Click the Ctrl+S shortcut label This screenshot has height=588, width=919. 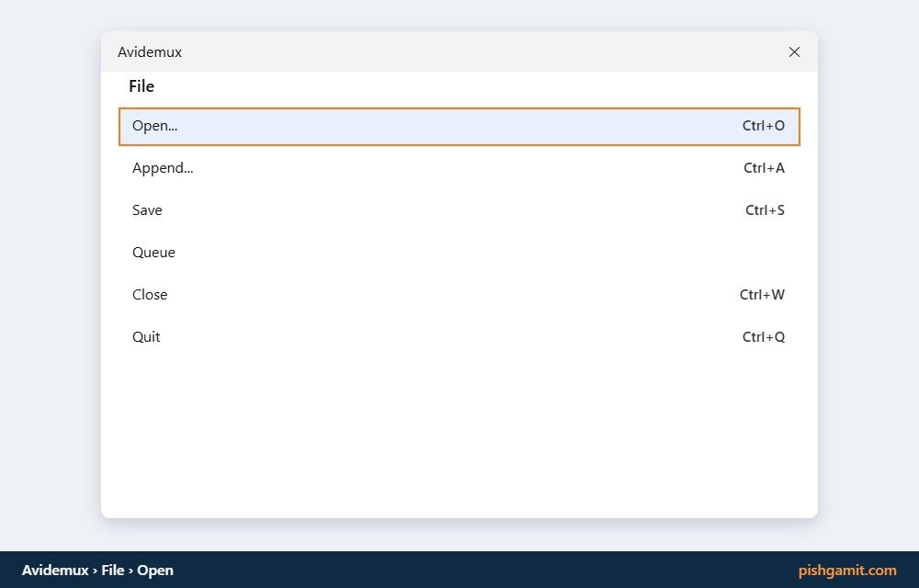pyautogui.click(x=765, y=210)
